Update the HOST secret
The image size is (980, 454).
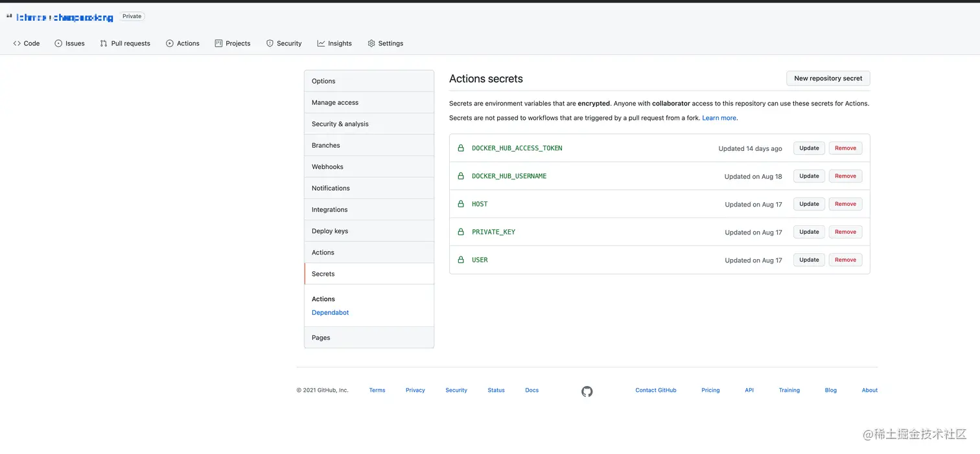coord(809,204)
